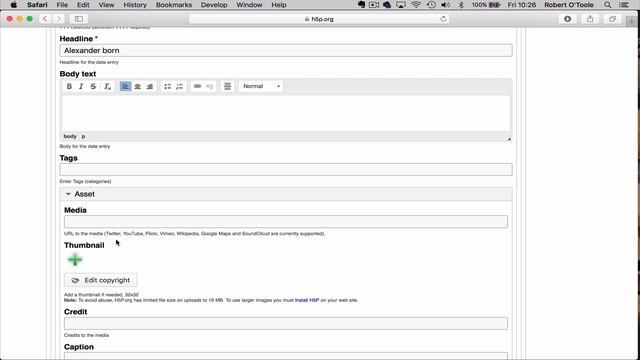
Task: Open the Bookmarks menu
Action: click(174, 5)
